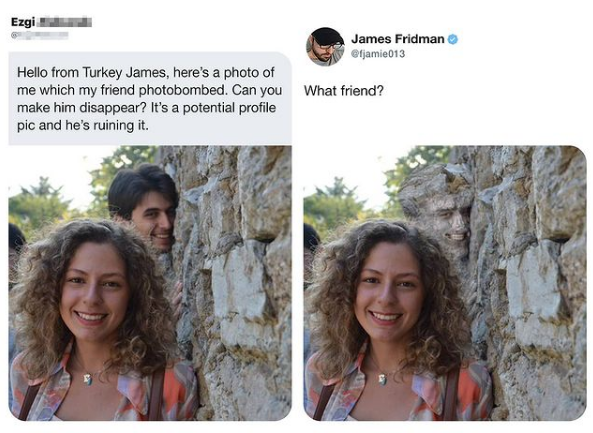593x433 pixels.
Task: Visit the @fjamie013 handle
Action: 378,54
